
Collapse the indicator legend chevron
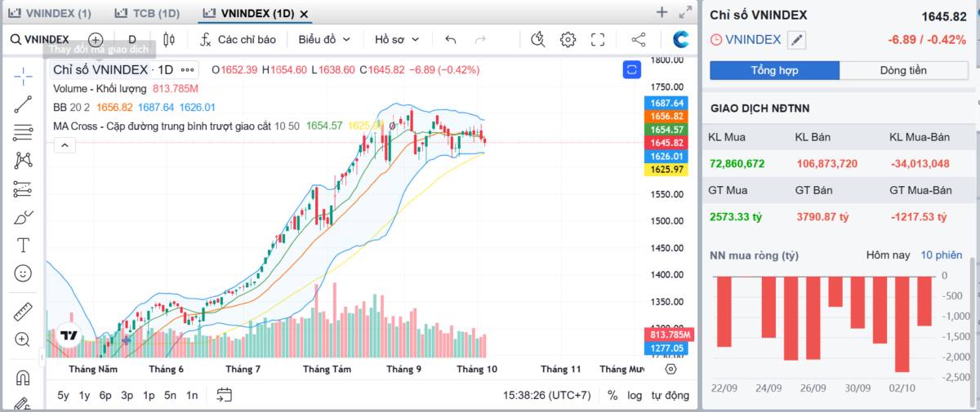65,145
